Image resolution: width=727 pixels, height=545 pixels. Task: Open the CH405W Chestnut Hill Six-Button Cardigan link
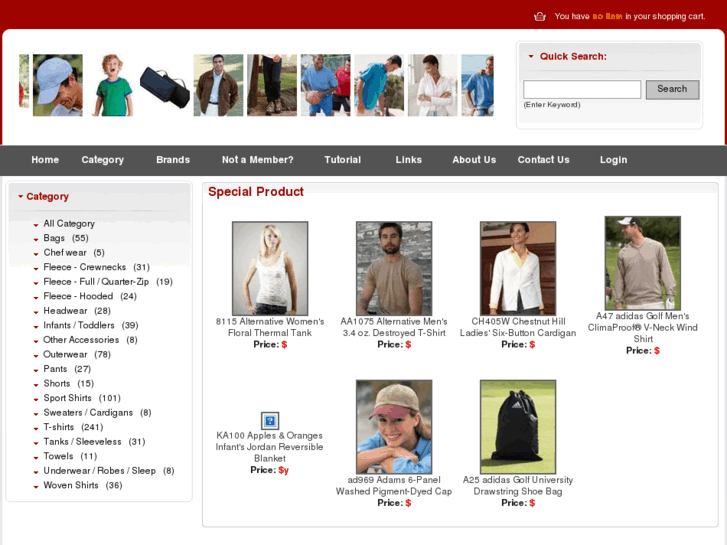pyautogui.click(x=518, y=327)
